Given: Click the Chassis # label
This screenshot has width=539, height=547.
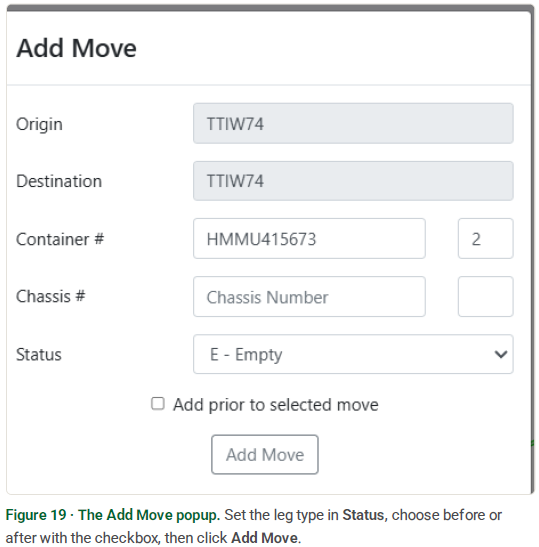Looking at the screenshot, I should tap(51, 297).
